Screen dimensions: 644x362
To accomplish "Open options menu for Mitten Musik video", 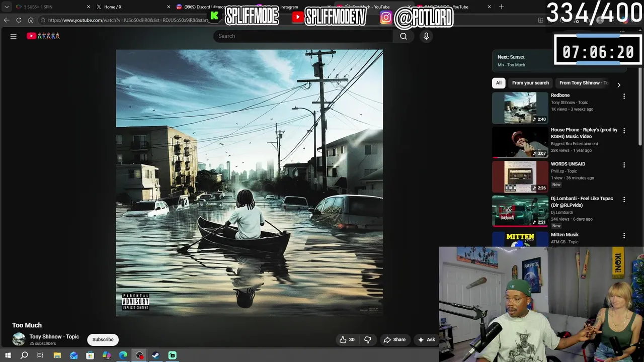I will point(624,236).
